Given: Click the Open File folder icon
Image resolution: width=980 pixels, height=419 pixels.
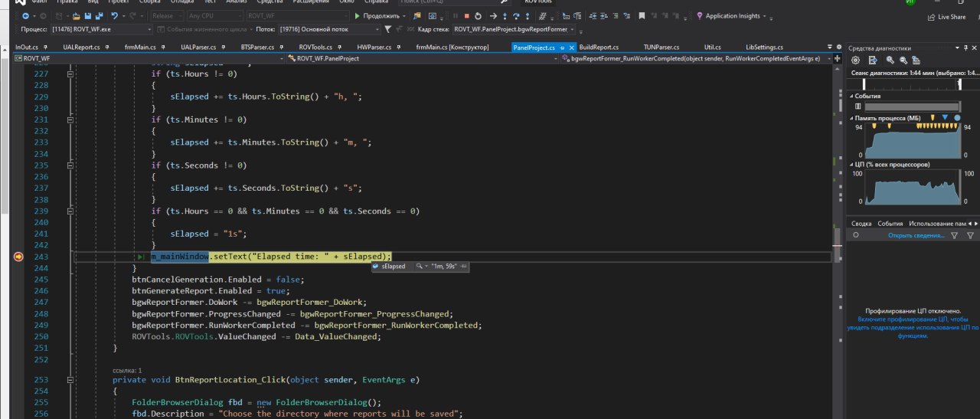Looking at the screenshot, I should point(76,16).
